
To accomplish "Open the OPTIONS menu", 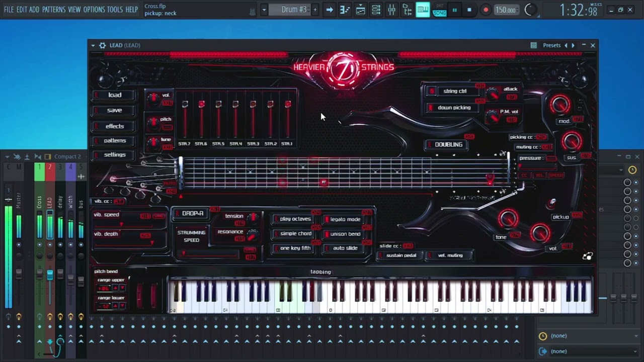I will pyautogui.click(x=94, y=10).
